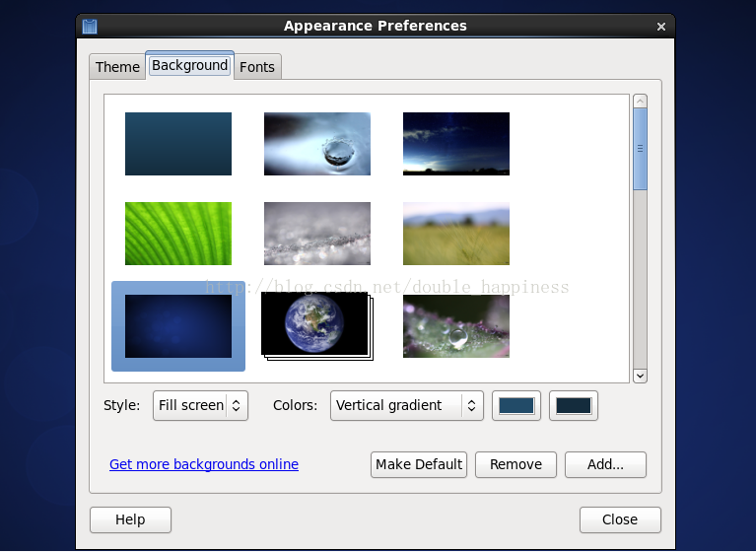Open the second darker gradient color swatch

574,405
